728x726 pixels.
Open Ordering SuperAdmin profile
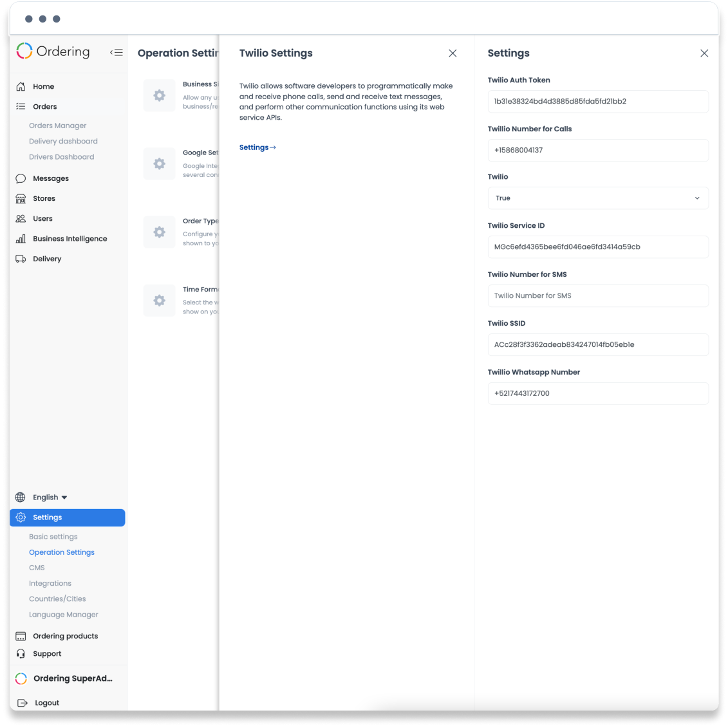73,678
